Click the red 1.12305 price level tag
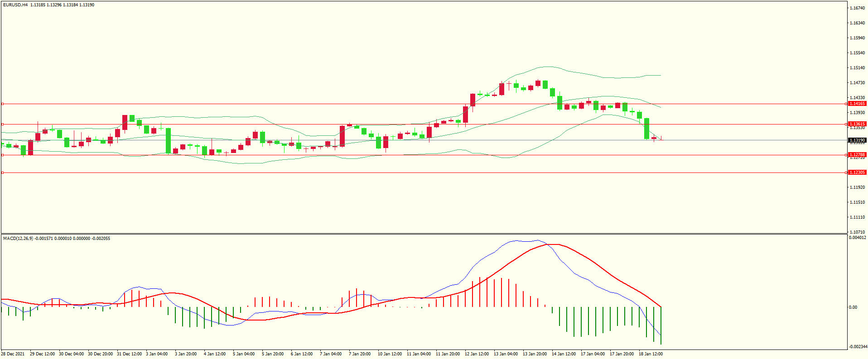 (x=857, y=172)
